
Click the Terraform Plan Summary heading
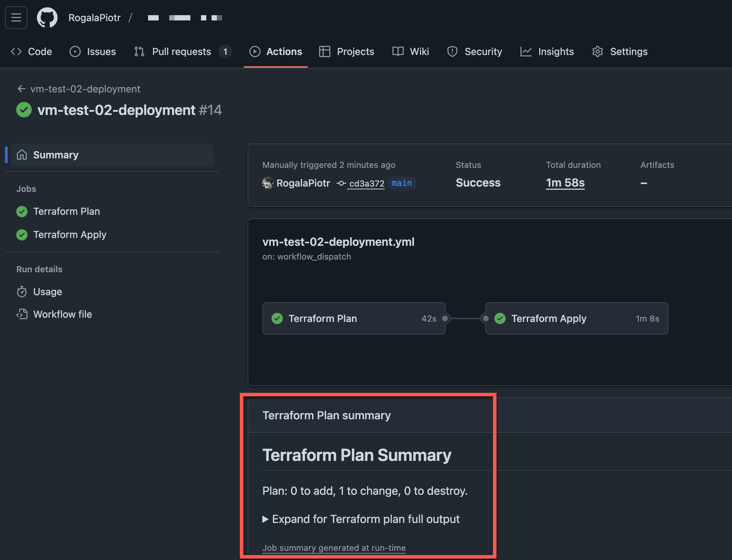point(357,455)
